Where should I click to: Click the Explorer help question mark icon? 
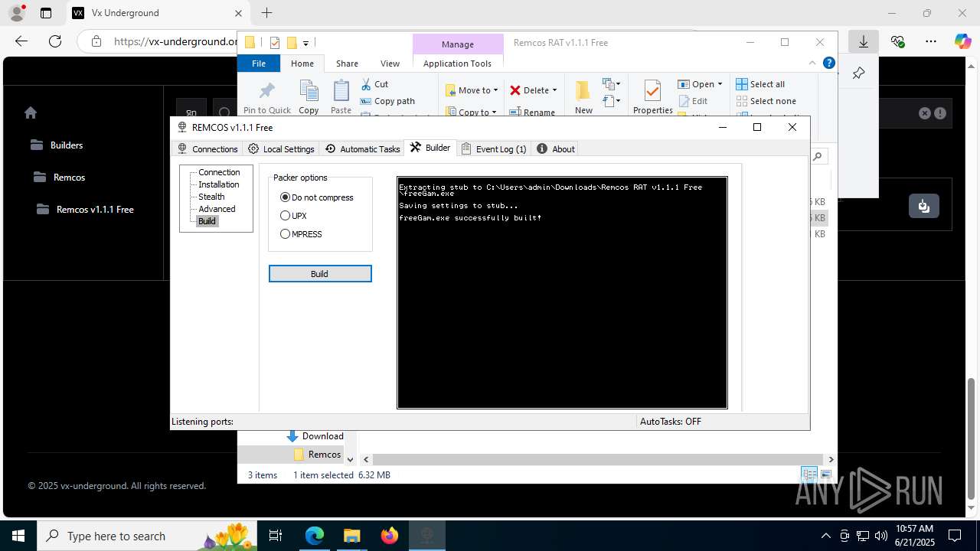pos(828,64)
